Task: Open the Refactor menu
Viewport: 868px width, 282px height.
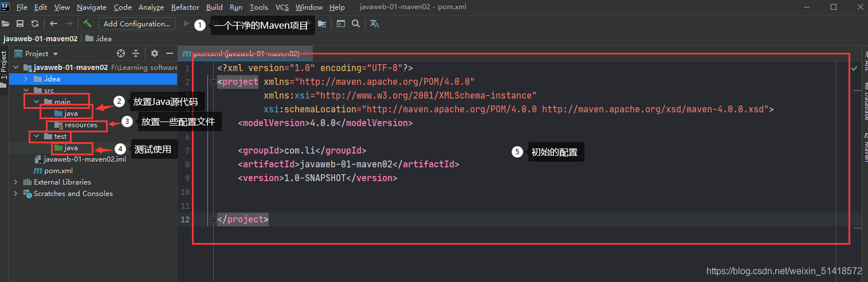Action: pyautogui.click(x=185, y=7)
